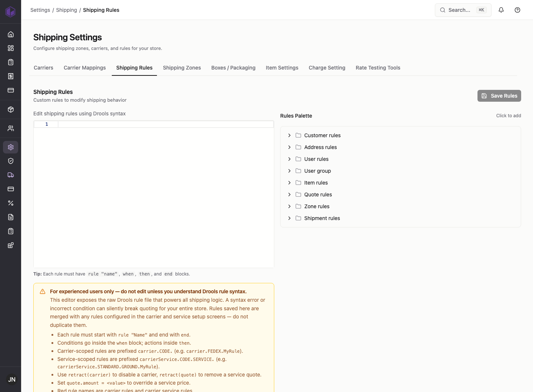Viewport: 533px width, 392px height.
Task: Expand User rules with its chevron
Action: pos(289,159)
